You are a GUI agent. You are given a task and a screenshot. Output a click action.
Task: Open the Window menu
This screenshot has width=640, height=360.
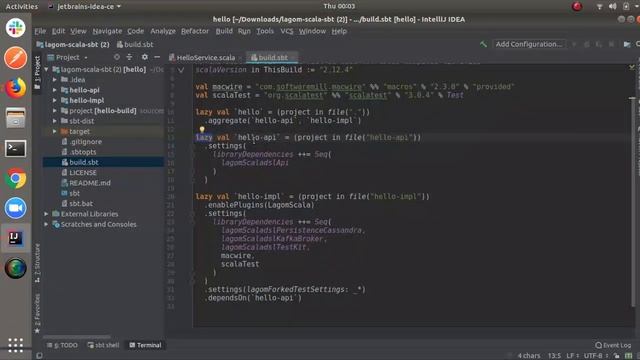click(312, 31)
